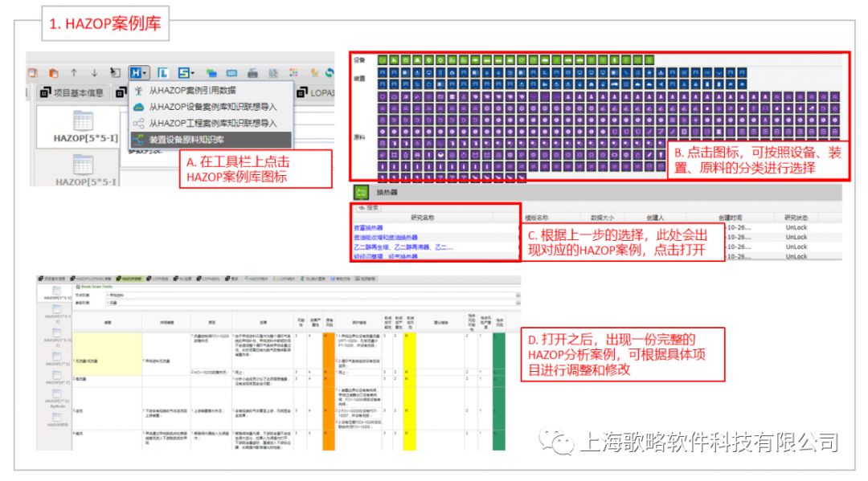Click the green 换热器 header icon
Image resolution: width=868 pixels, height=481 pixels.
pos(362,192)
